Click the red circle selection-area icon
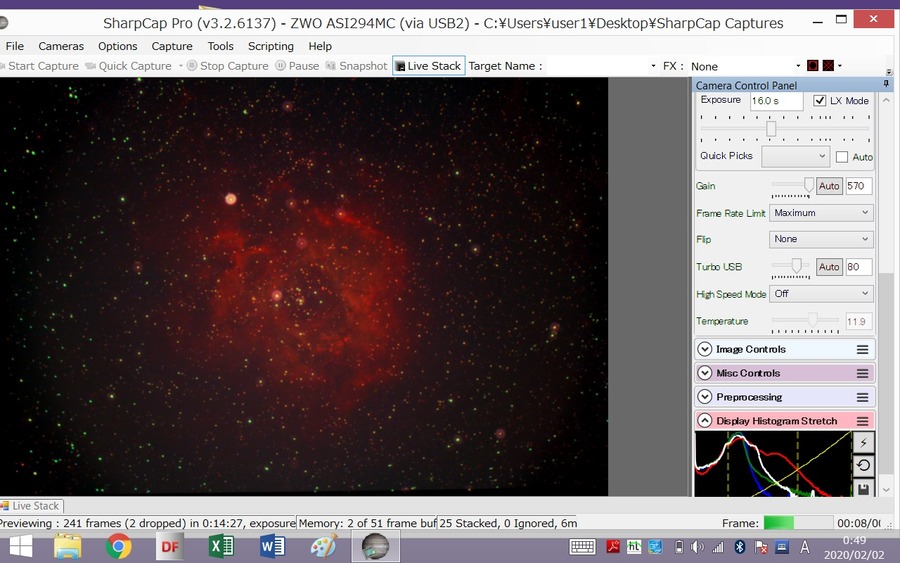This screenshot has width=900, height=563. pos(812,66)
